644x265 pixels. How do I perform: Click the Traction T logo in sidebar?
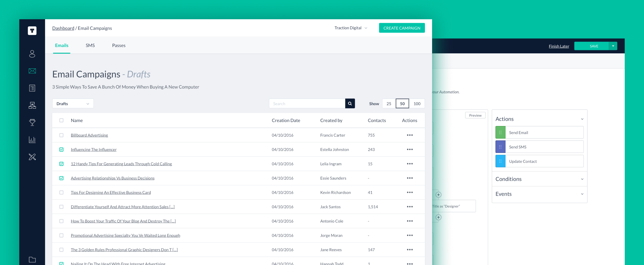32,31
